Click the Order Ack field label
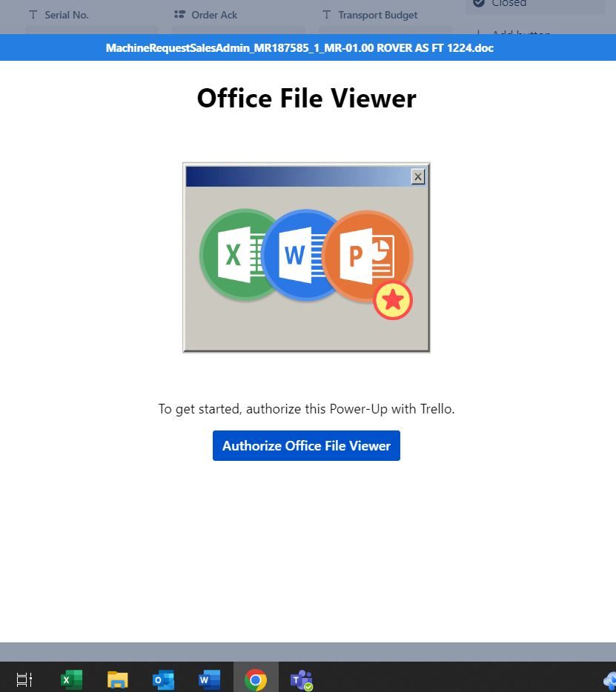The width and height of the screenshot is (616, 692). coord(214,15)
